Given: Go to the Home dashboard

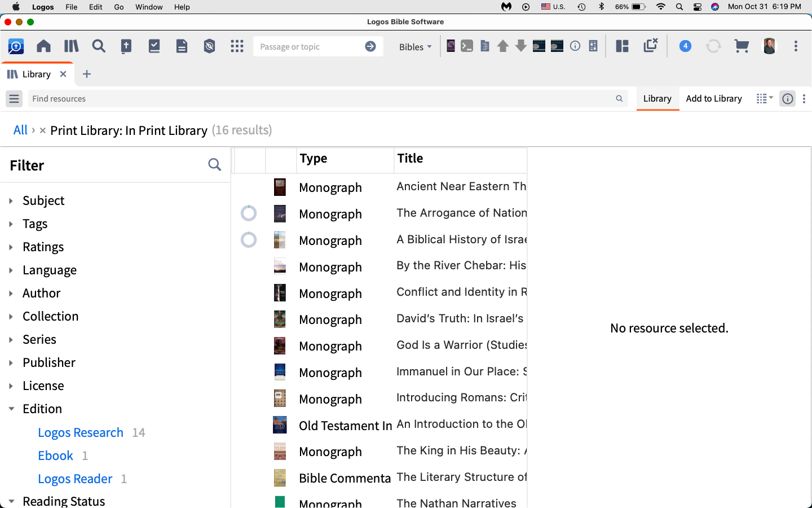Looking at the screenshot, I should pos(43,46).
